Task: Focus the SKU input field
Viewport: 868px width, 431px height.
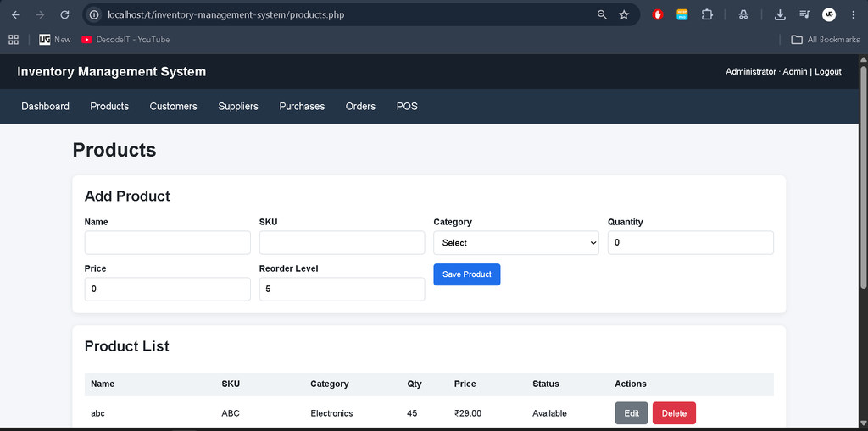Action: pos(342,243)
